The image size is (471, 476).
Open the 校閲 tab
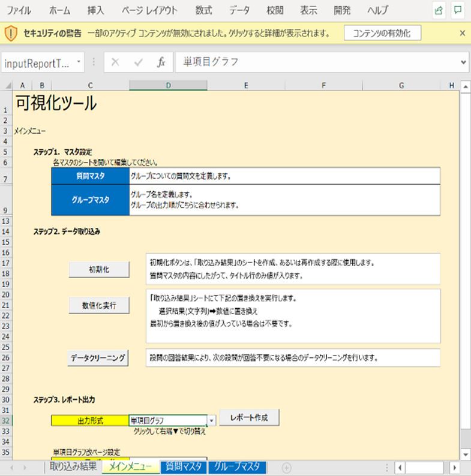click(x=275, y=10)
